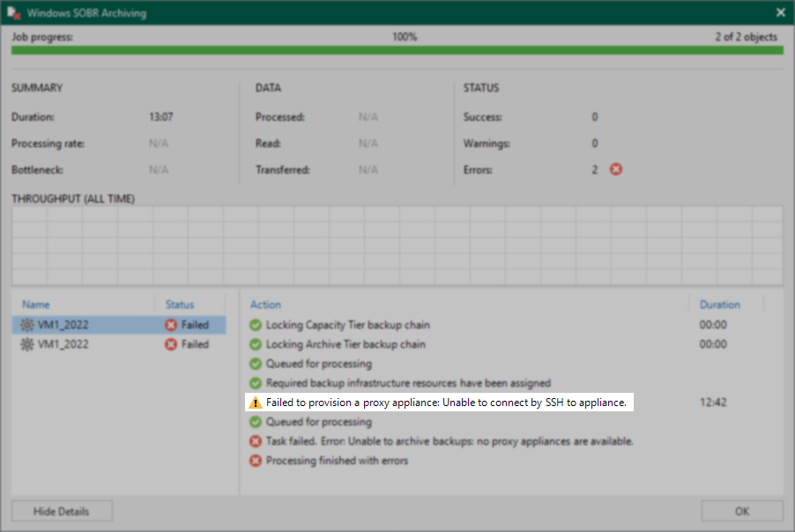Click the Duration column header in action log
Viewport: 795px width, 532px height.
719,305
